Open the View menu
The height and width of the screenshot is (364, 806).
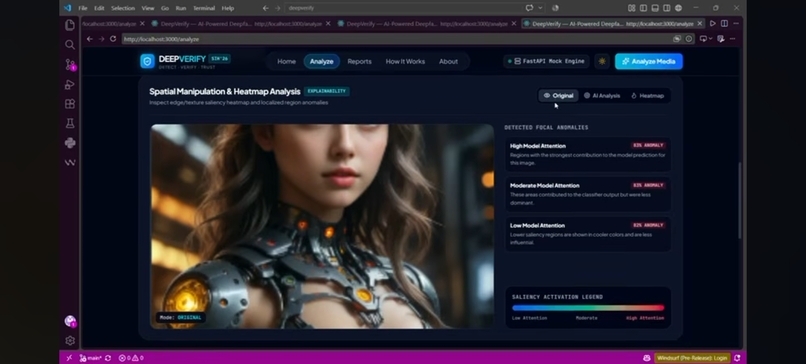click(x=148, y=8)
